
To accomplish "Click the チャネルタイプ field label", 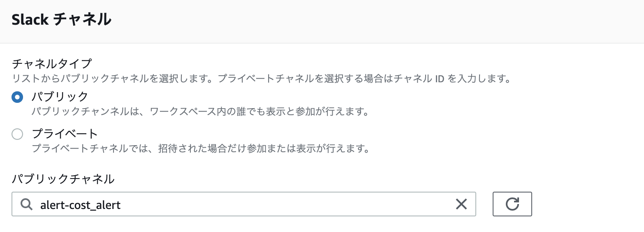I will pyautogui.click(x=52, y=64).
